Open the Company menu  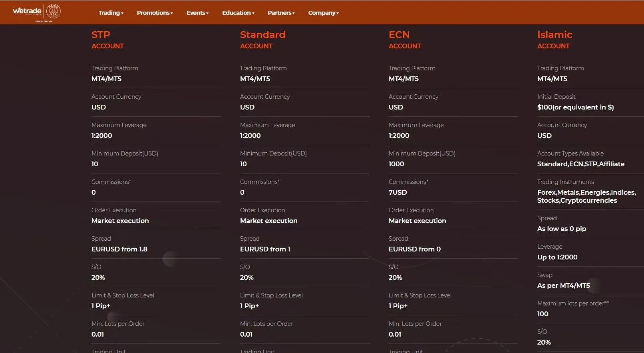pos(323,13)
